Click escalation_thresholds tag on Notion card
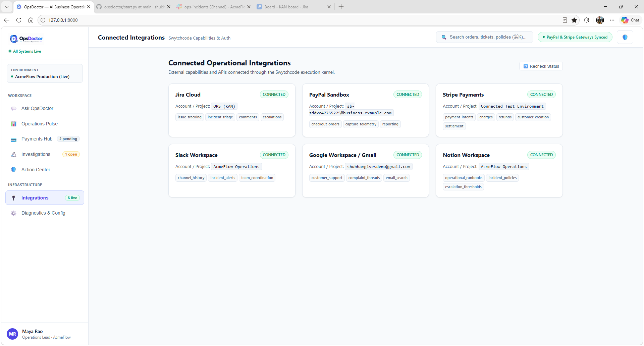Screen dimensions: 644x346 [463, 187]
